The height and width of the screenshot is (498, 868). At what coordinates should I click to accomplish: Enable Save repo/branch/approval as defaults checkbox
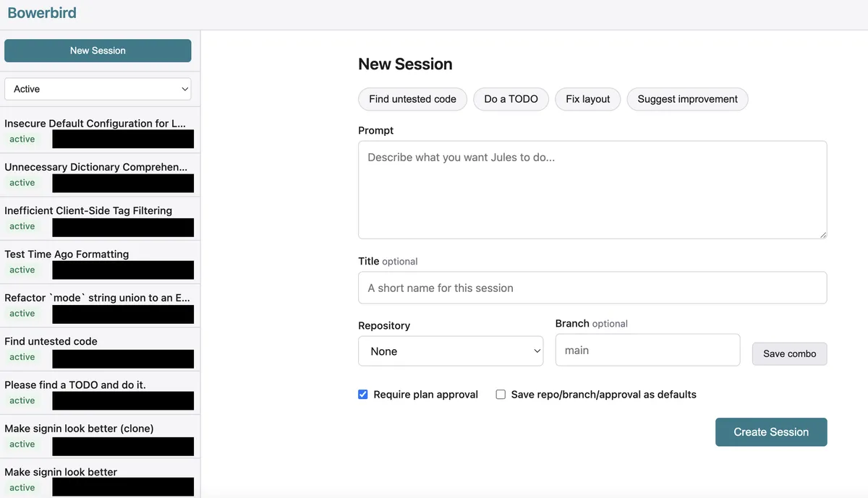(501, 395)
